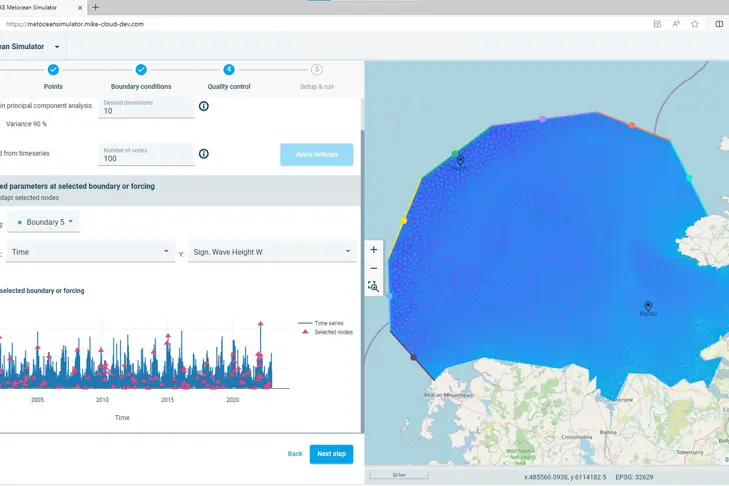The image size is (729, 486).
Task: Select the Point2 marker pin on the map
Action: click(x=648, y=306)
